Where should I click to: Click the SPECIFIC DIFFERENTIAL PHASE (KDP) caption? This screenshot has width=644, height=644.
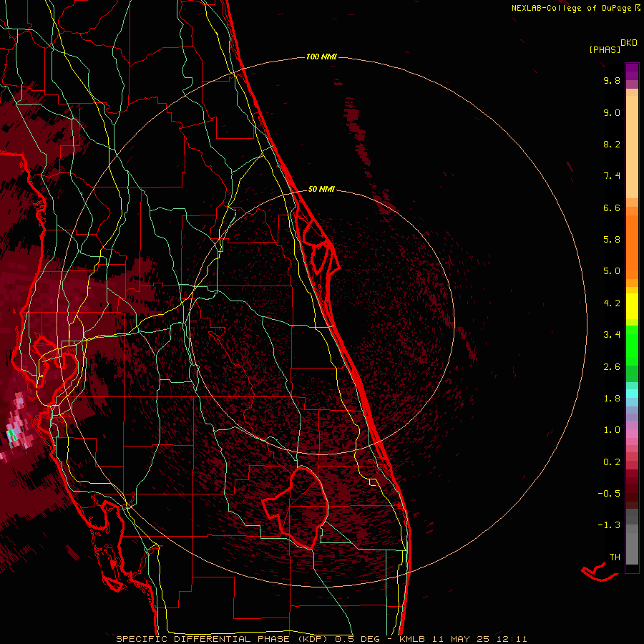[x=224, y=639]
